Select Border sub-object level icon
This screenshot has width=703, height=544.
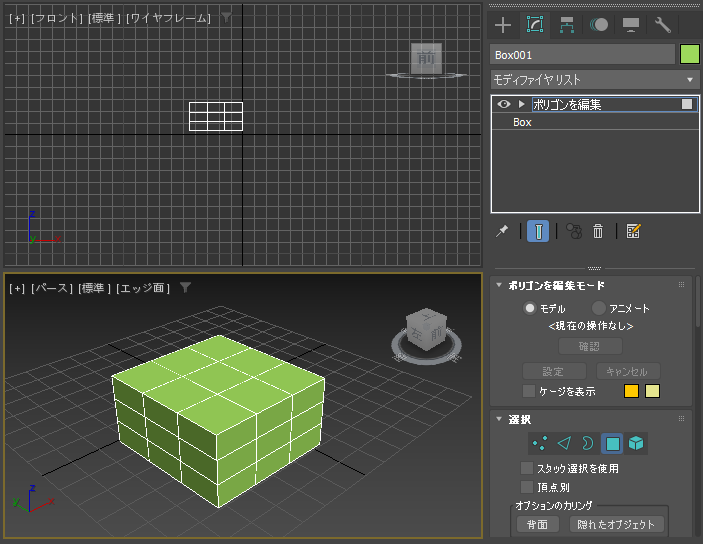pos(587,444)
